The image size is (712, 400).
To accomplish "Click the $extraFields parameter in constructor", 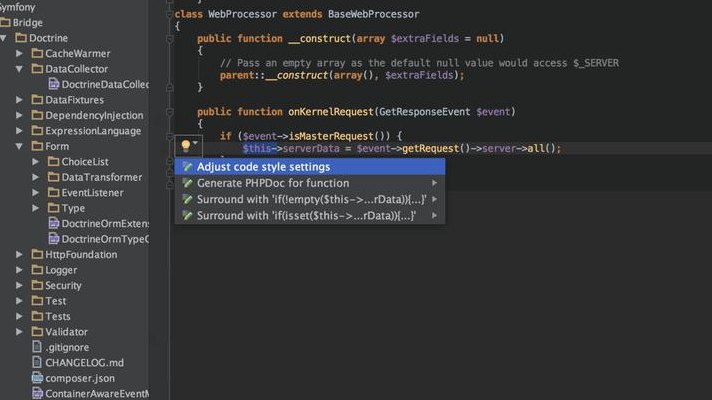I will (425, 39).
